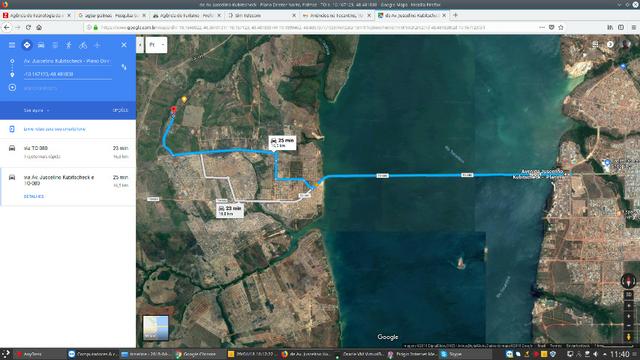Add a destination with the plus circle icon
Viewport: 640px width, 360px height.
click(12, 87)
